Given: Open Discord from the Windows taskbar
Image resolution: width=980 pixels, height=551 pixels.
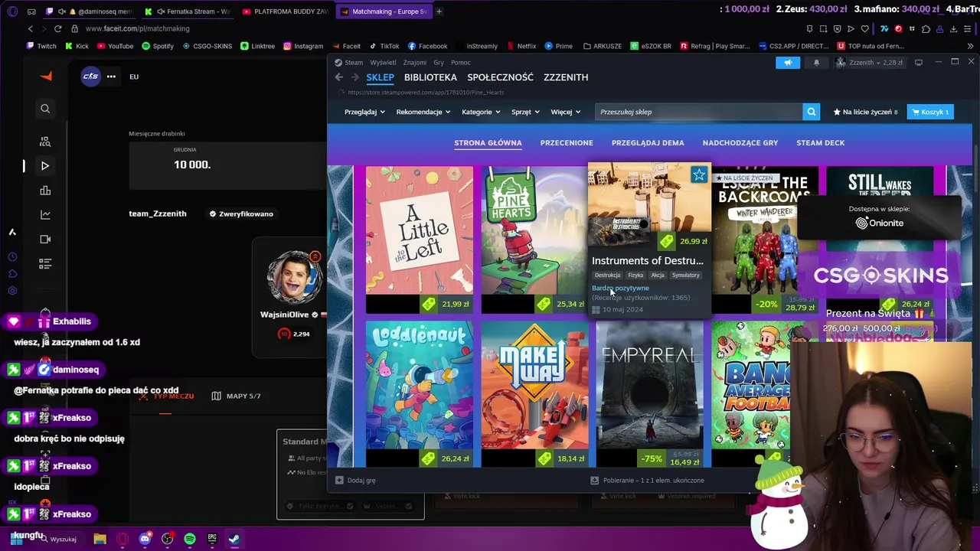Looking at the screenshot, I should 145,539.
